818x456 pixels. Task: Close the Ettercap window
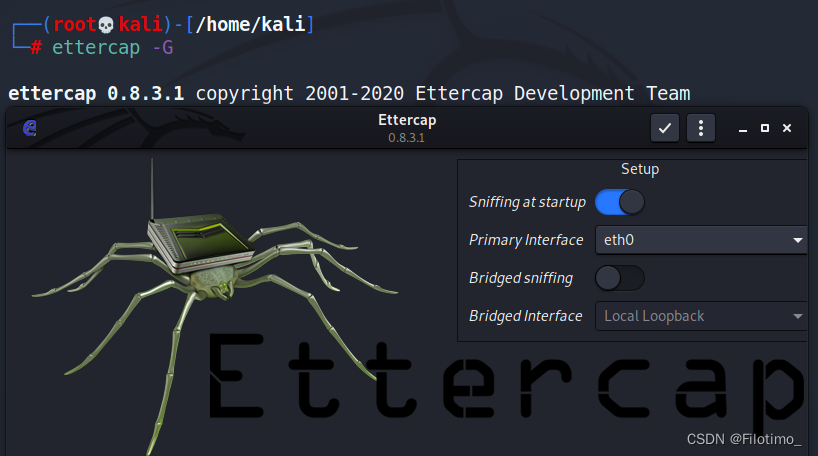coord(787,128)
